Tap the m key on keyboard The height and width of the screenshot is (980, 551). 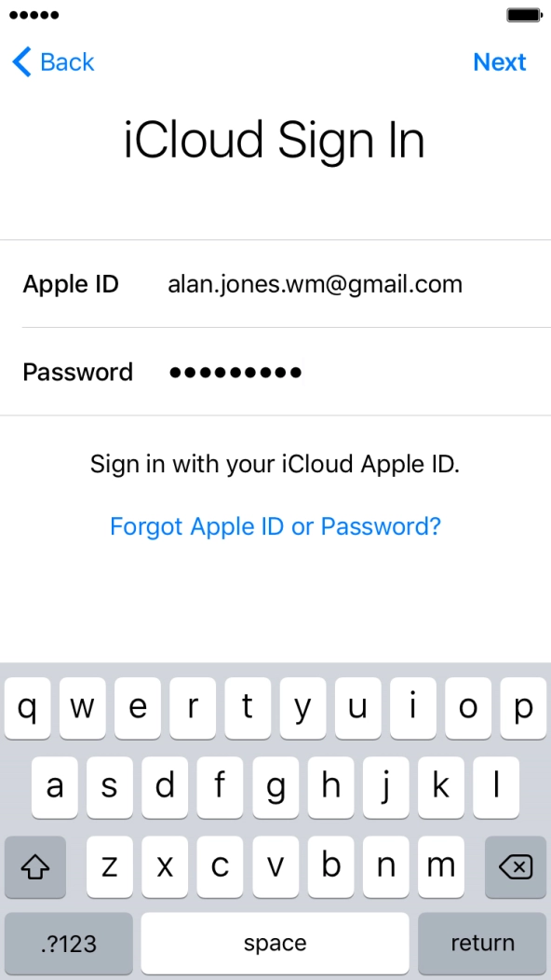pyautogui.click(x=440, y=867)
